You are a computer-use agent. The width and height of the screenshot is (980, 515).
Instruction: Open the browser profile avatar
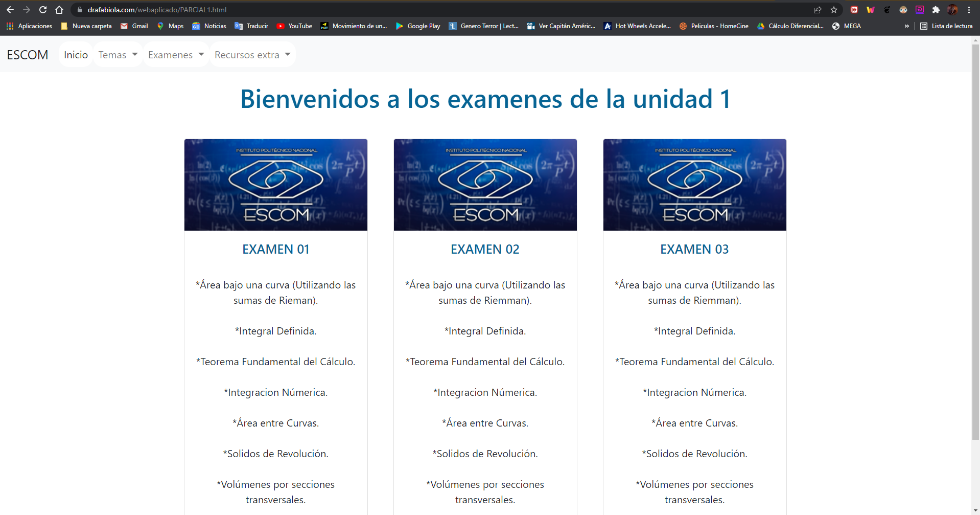pyautogui.click(x=953, y=10)
